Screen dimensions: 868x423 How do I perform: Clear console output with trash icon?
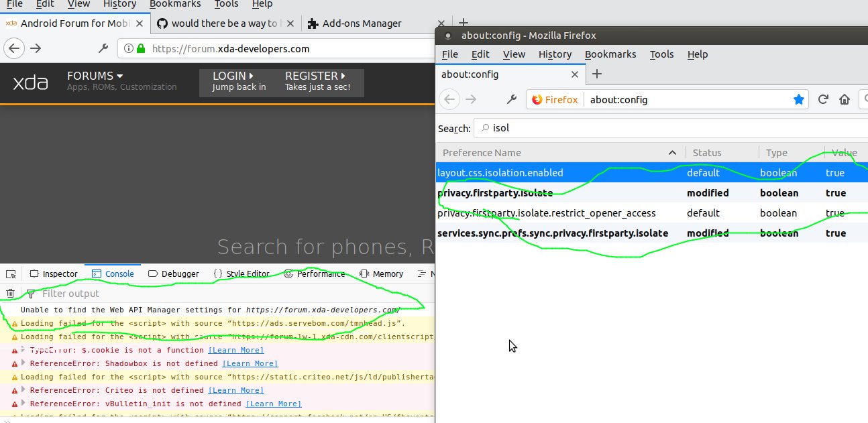coord(10,293)
